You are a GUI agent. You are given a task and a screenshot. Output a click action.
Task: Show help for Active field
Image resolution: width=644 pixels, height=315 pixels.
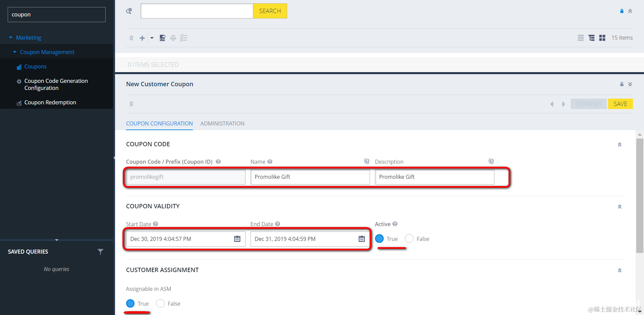pyautogui.click(x=395, y=224)
